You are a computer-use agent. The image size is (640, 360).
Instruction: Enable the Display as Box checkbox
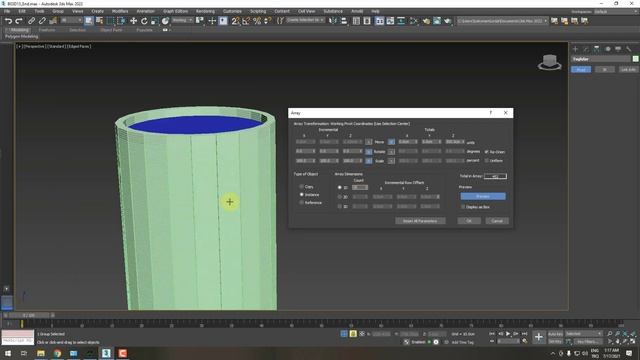(463, 207)
